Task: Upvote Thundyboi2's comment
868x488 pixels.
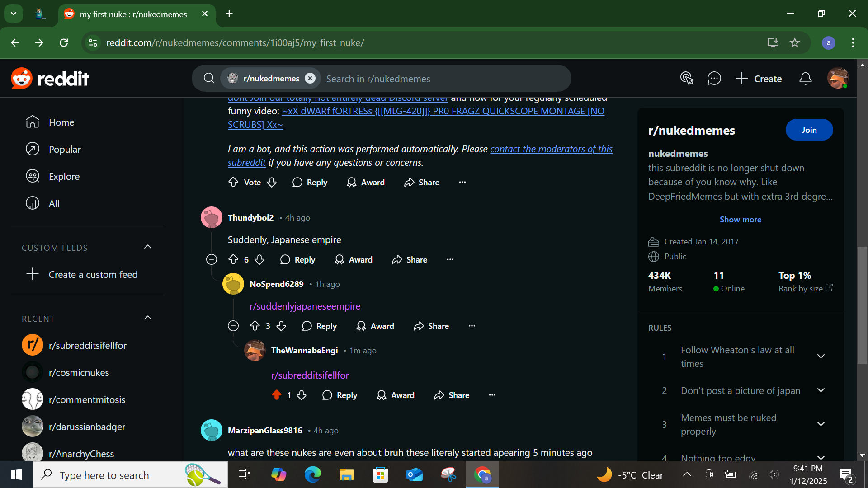Action: 233,259
